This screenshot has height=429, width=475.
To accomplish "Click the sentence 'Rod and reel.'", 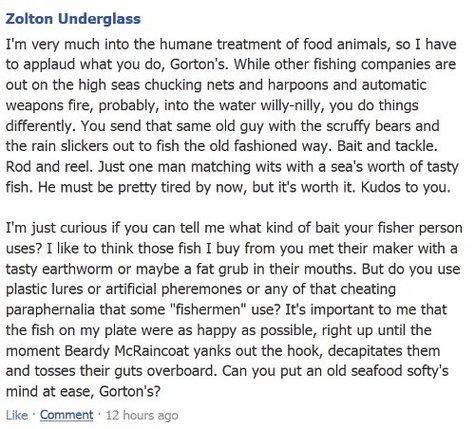I will [x=49, y=167].
